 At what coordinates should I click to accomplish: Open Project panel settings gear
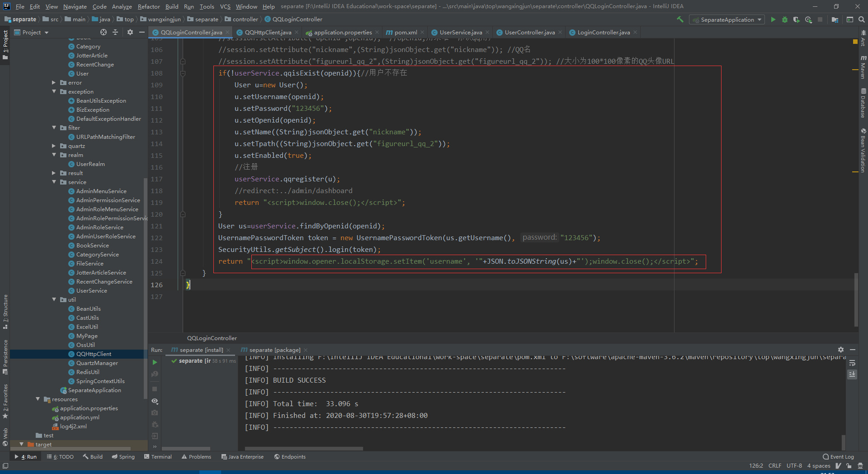point(130,32)
